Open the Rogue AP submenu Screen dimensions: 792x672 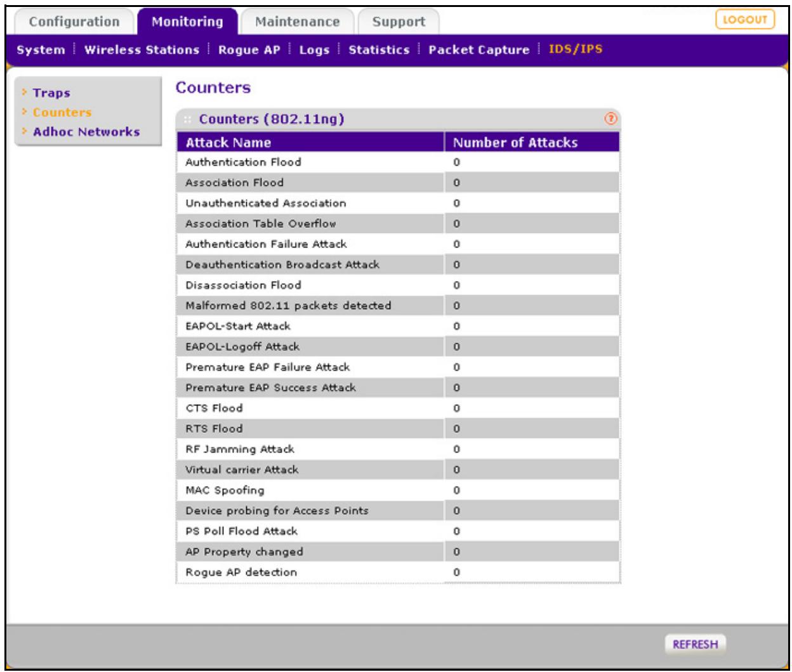pos(249,49)
